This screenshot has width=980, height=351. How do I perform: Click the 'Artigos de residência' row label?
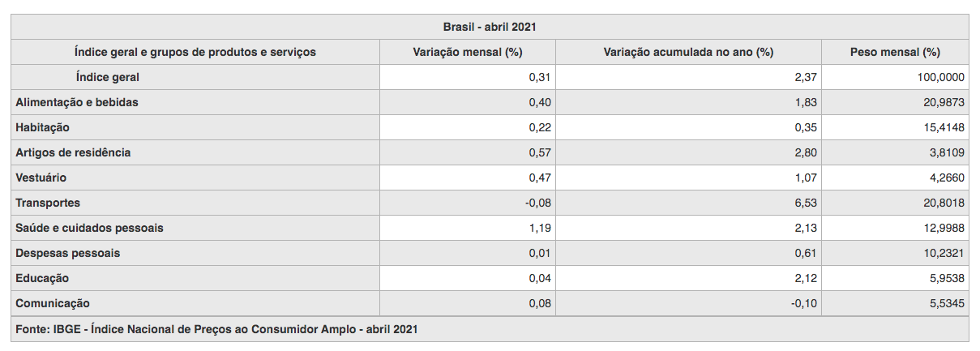pos(73,152)
